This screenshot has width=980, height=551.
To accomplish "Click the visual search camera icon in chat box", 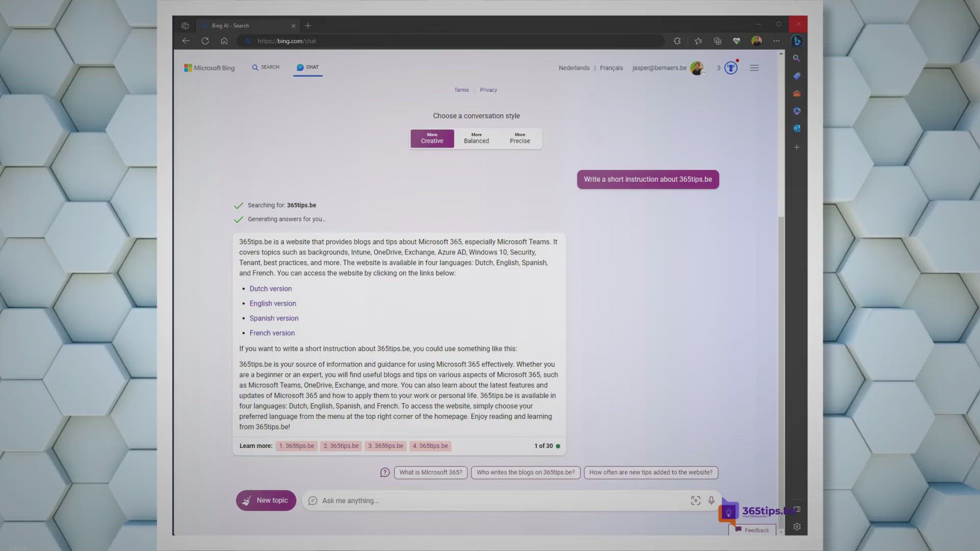I will pos(695,500).
